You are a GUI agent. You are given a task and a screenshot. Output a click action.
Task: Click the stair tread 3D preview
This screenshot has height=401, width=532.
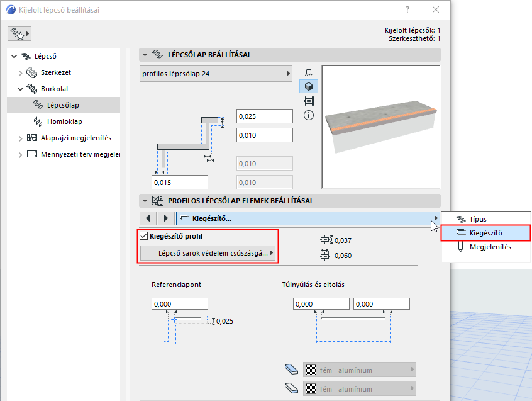tap(380, 127)
